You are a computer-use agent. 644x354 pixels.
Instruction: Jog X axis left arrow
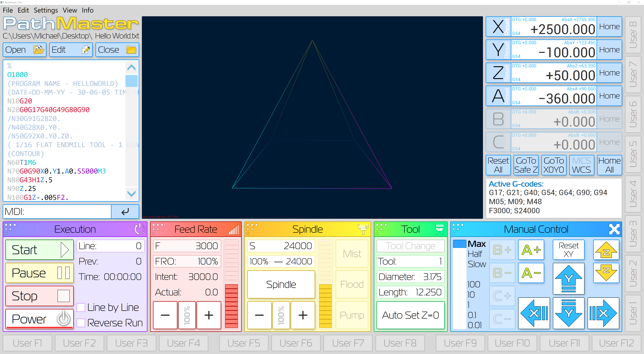(x=534, y=313)
